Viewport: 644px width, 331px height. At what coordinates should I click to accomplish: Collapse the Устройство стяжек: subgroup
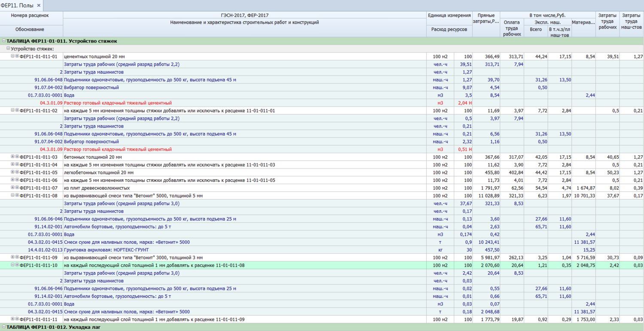pos(8,49)
